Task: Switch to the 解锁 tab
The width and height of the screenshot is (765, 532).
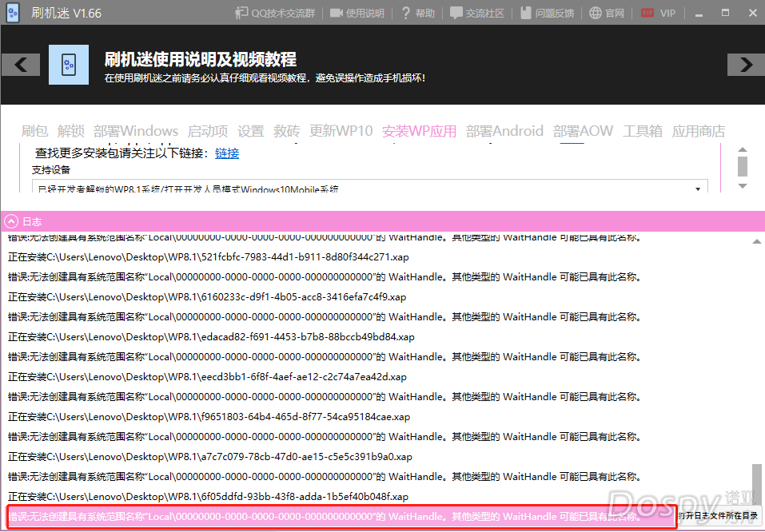Action: point(70,131)
